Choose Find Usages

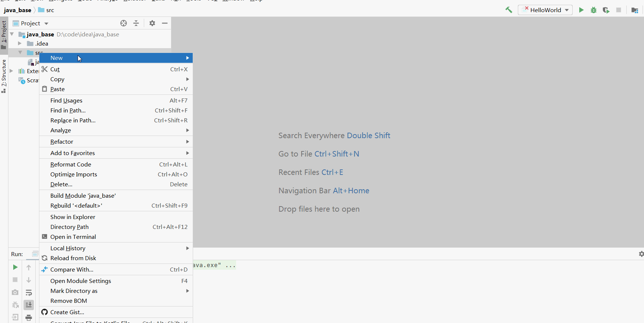pyautogui.click(x=116, y=101)
